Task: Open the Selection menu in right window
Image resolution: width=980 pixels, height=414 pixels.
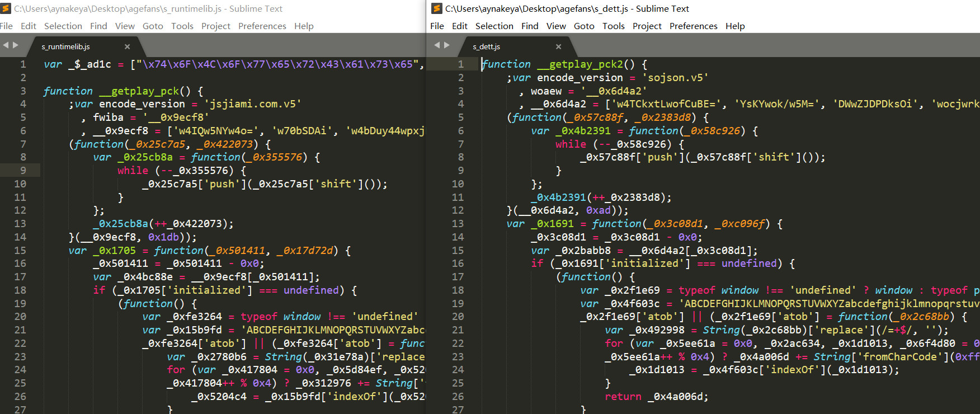Action: pyautogui.click(x=494, y=26)
